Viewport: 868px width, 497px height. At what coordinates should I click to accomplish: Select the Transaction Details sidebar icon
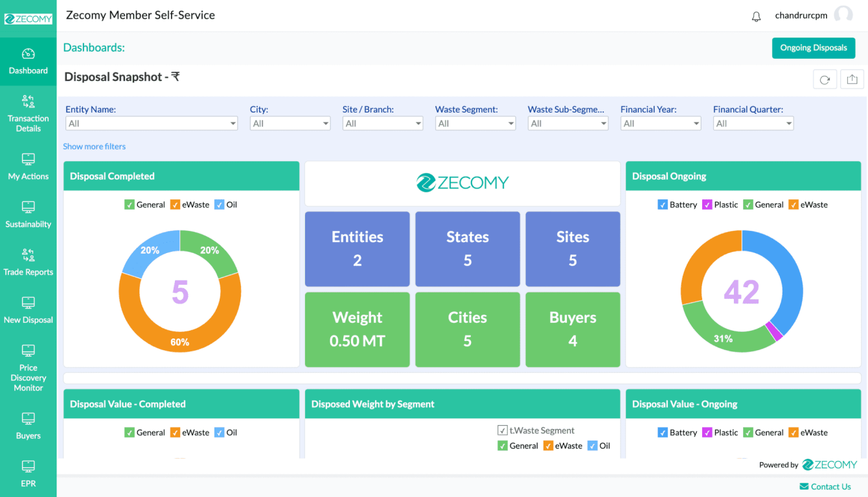point(28,102)
